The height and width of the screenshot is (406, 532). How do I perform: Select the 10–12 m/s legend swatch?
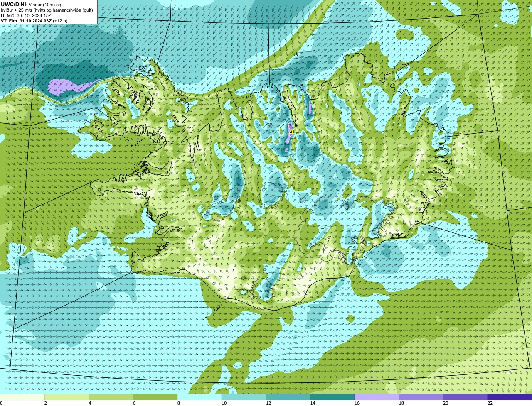click(x=244, y=397)
